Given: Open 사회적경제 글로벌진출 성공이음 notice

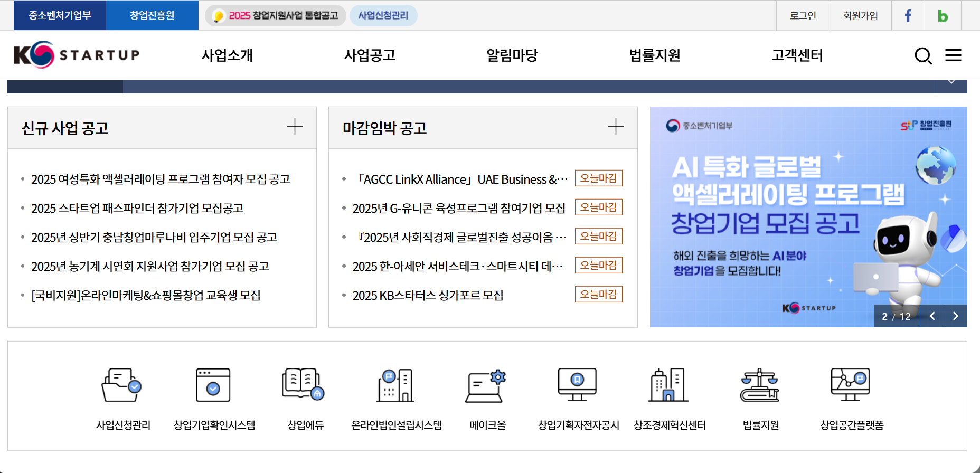Looking at the screenshot, I should [459, 237].
